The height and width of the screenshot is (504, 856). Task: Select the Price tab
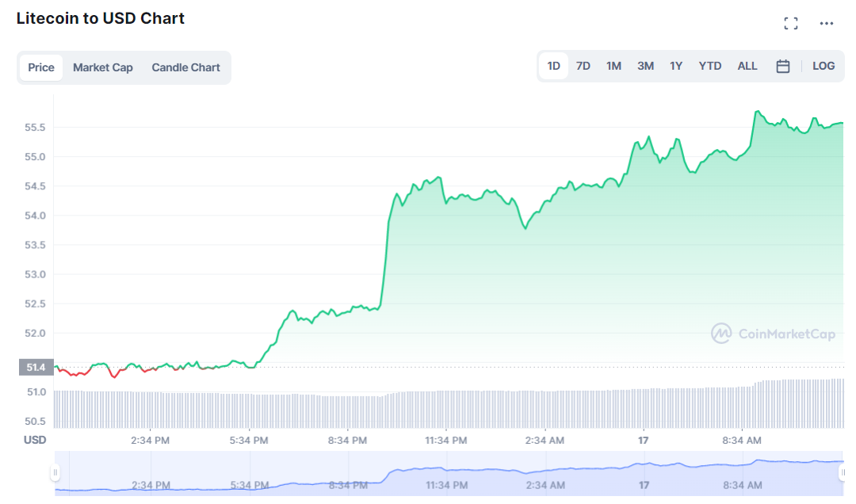41,67
